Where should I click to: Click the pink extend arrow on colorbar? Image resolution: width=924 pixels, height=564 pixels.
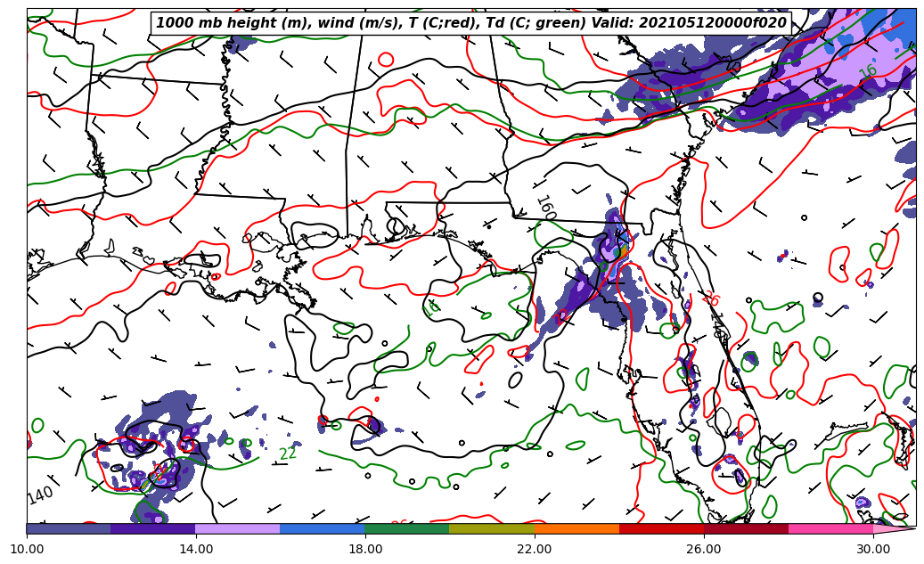click(x=895, y=528)
